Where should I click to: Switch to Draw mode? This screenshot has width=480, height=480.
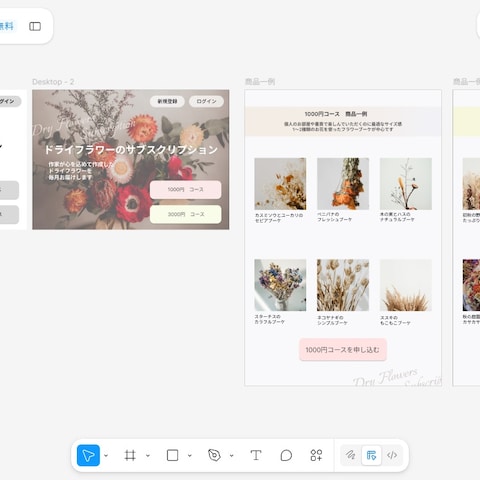tap(350, 455)
